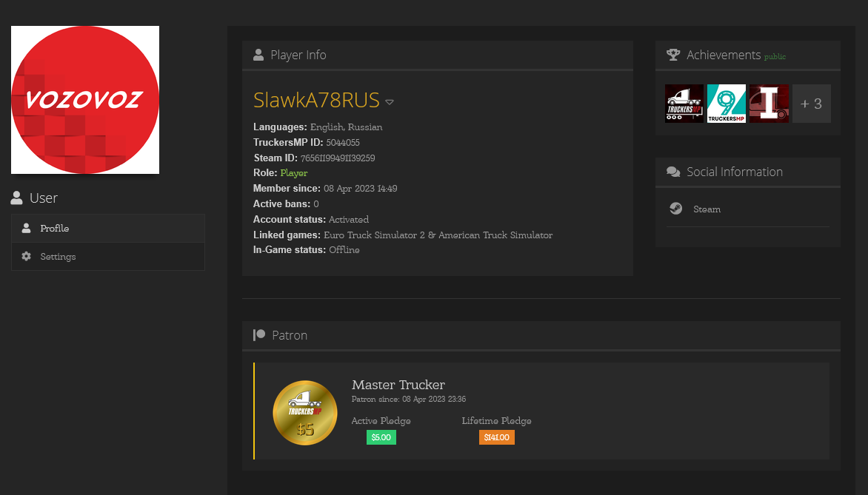This screenshot has width=868, height=495.
Task: Click the Master Trucker patron title
Action: coord(398,385)
